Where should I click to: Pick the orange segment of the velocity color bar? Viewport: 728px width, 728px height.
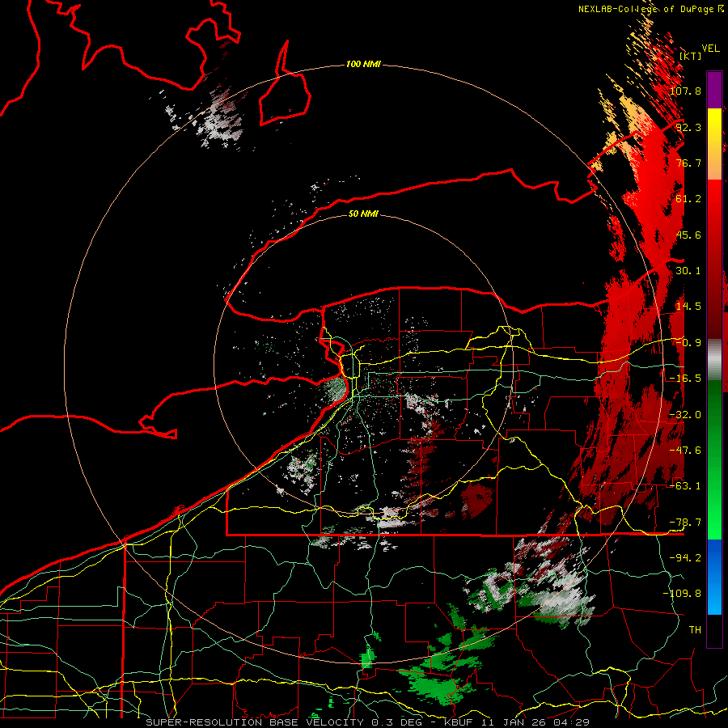714,160
